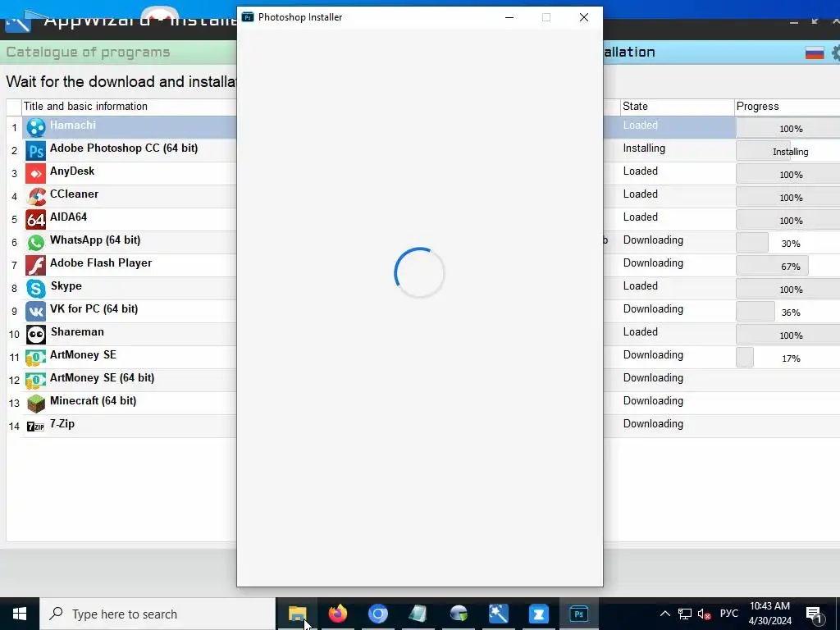
Task: Click the CCleaner program icon
Action: [x=36, y=197]
